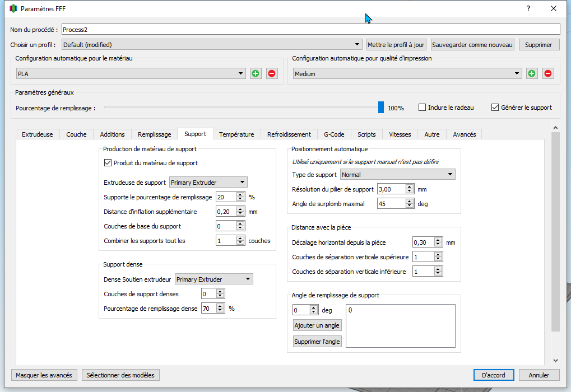Click the Pourcentage de remplissage slider handle
Image resolution: width=571 pixels, height=392 pixels.
coord(381,108)
